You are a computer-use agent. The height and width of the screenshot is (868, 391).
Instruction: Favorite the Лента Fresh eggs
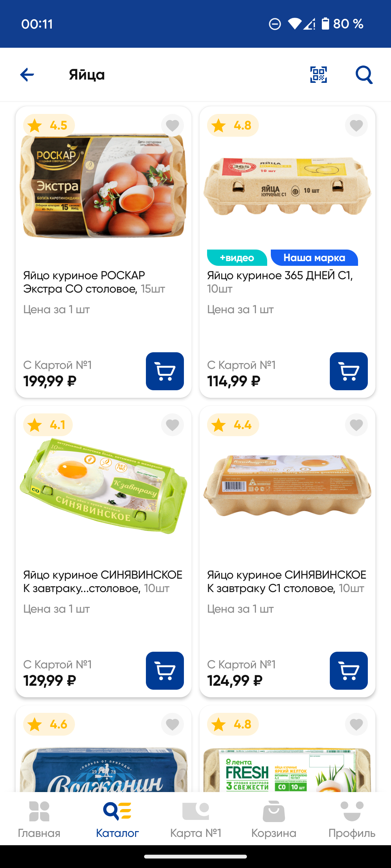(x=356, y=724)
